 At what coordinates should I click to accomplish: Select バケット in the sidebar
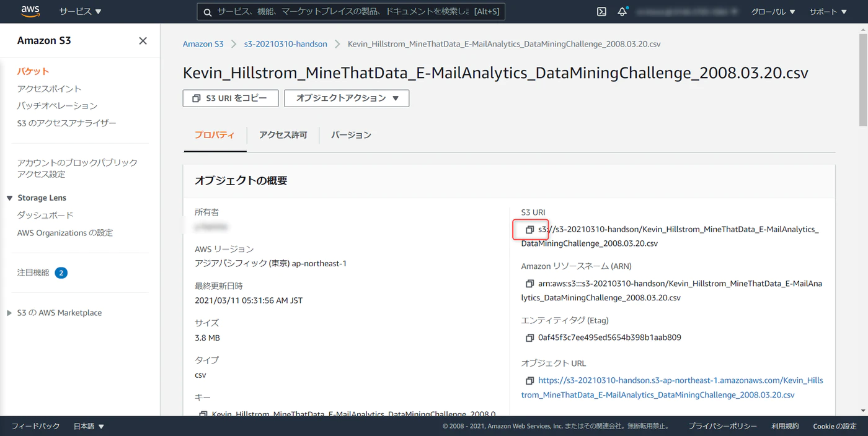coord(33,71)
